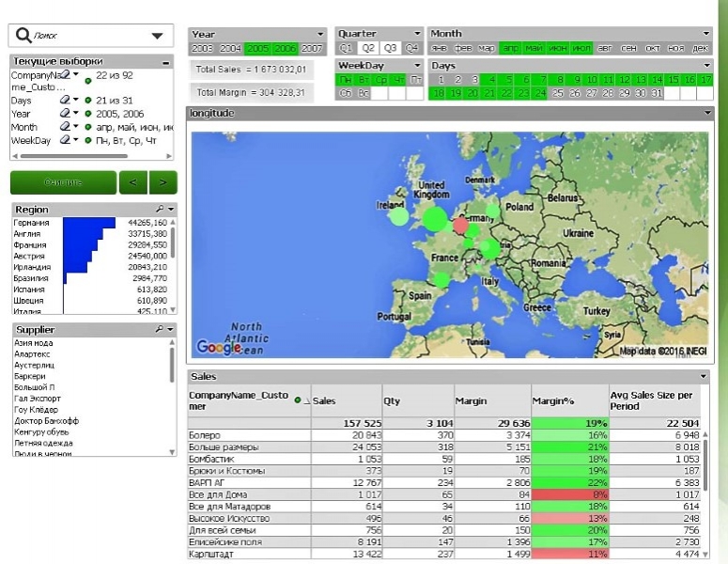Screen dimensions: 728x564
Task: Toggle month апр in Month filter
Action: pyautogui.click(x=511, y=48)
